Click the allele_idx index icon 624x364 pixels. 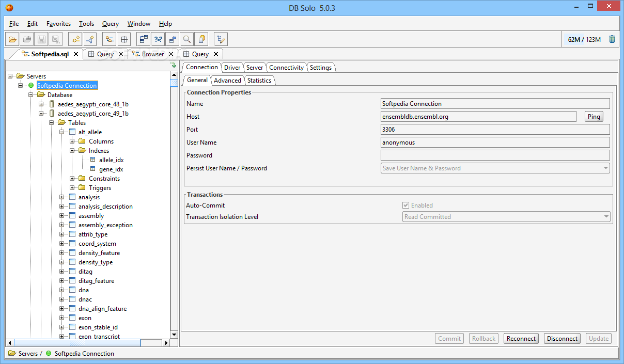pos(93,160)
